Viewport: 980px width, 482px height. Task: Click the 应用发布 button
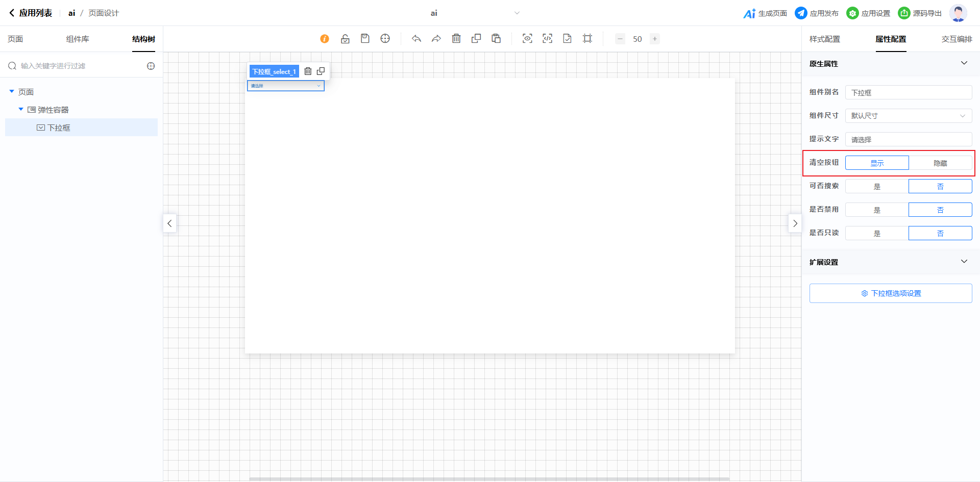pos(817,13)
